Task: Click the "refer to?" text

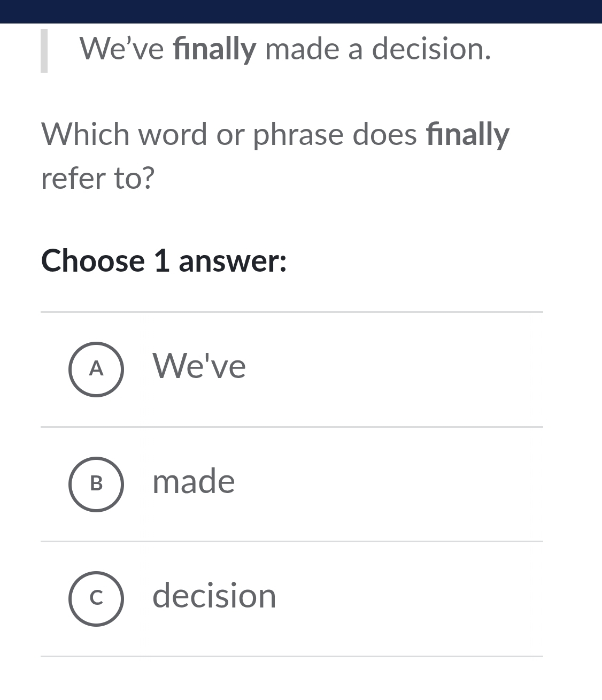Action: 98,178
